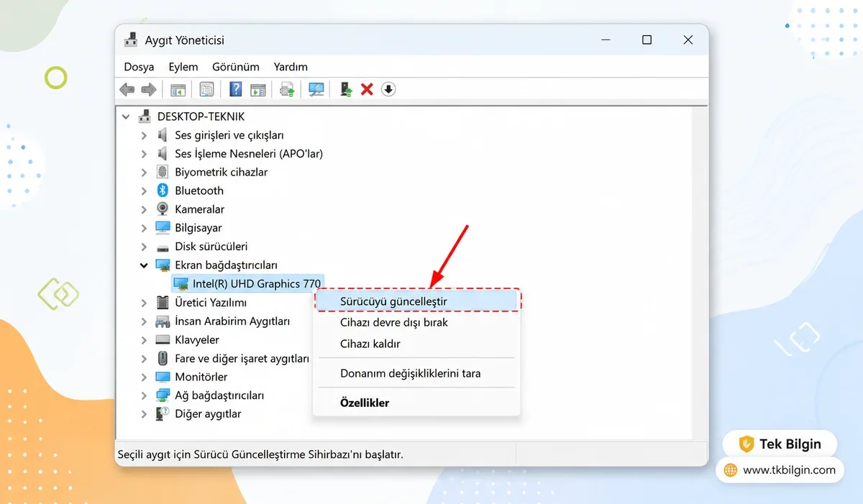863x504 pixels.
Task: Click the Kameralar webcam icon
Action: pos(163,209)
